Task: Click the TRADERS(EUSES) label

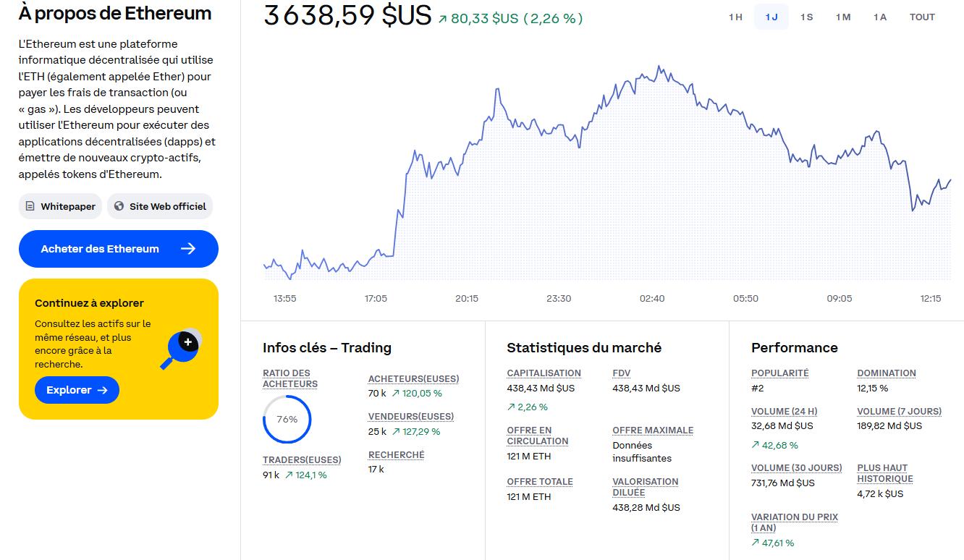Action: pyautogui.click(x=302, y=459)
